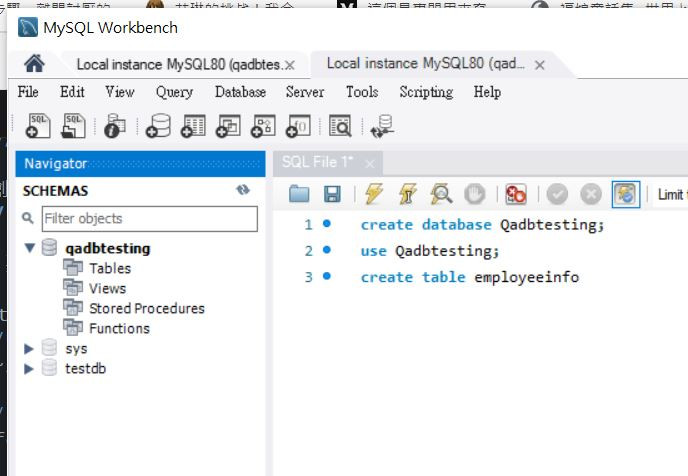Create new schema toolbar icon

[158, 126]
